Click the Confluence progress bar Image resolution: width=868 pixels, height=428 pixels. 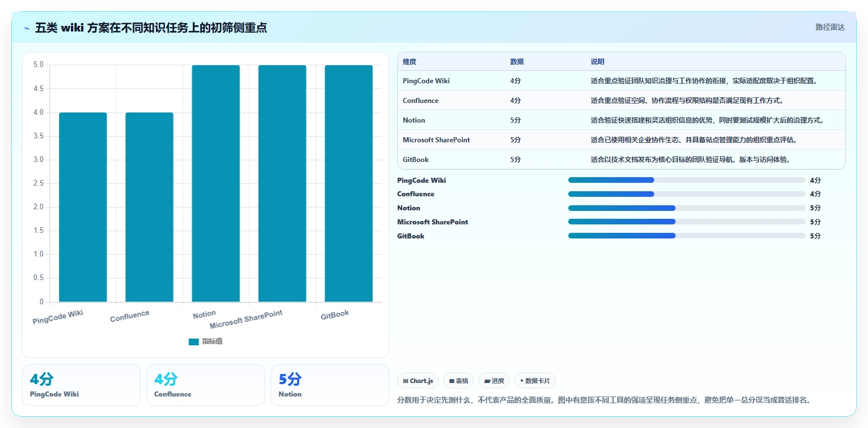pos(687,194)
